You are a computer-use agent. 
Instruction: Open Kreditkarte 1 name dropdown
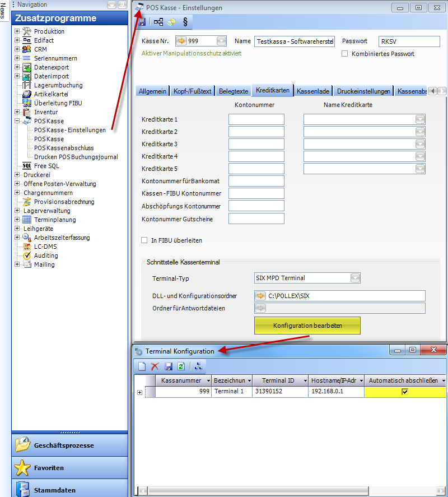420,119
